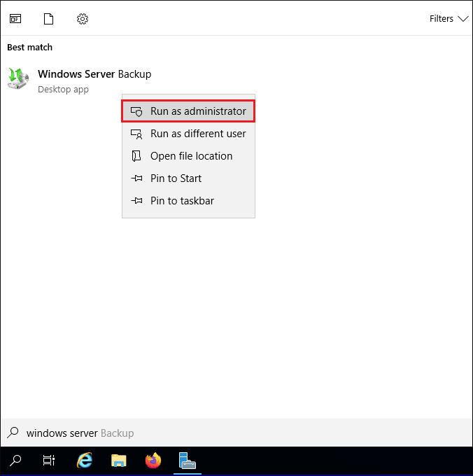Choose Run as administrator
473x476 pixels.
point(188,111)
